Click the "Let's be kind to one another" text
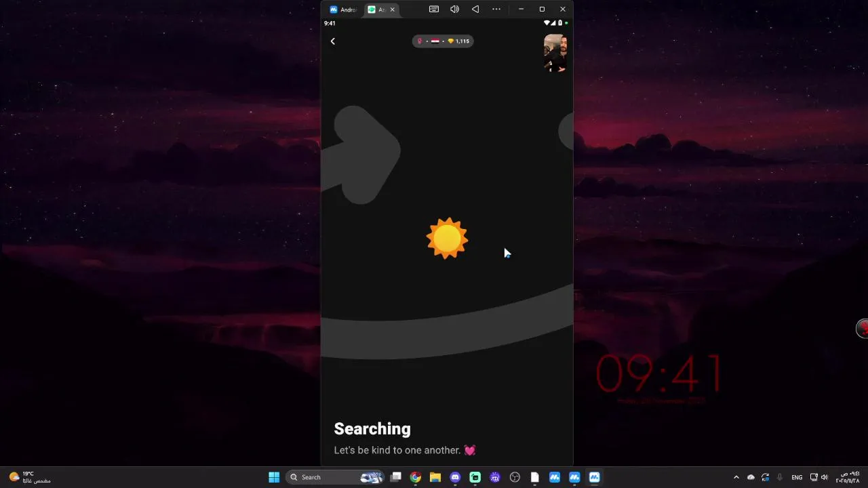Viewport: 868px width, 488px height. click(397, 450)
